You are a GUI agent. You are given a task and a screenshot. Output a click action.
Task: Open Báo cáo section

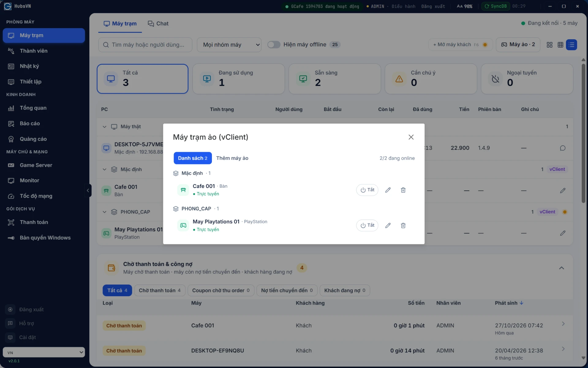(44, 123)
